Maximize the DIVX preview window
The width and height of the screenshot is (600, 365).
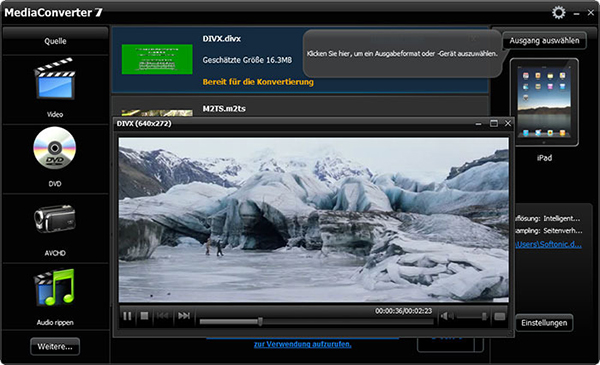494,123
